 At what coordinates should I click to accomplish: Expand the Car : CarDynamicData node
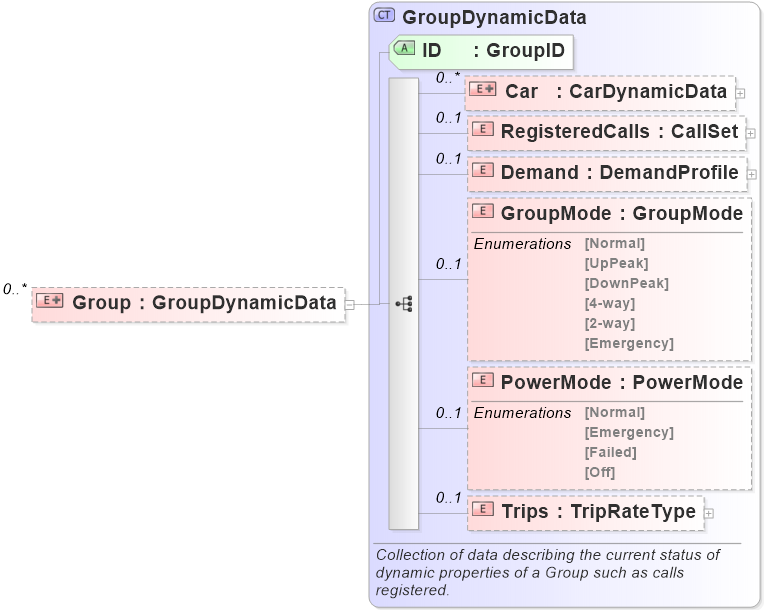741,93
